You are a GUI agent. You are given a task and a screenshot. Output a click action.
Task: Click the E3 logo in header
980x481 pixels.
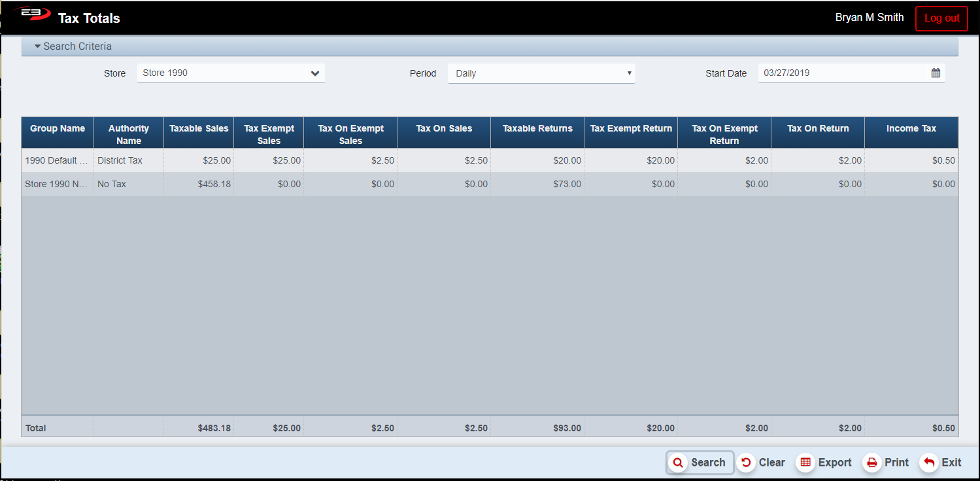31,14
